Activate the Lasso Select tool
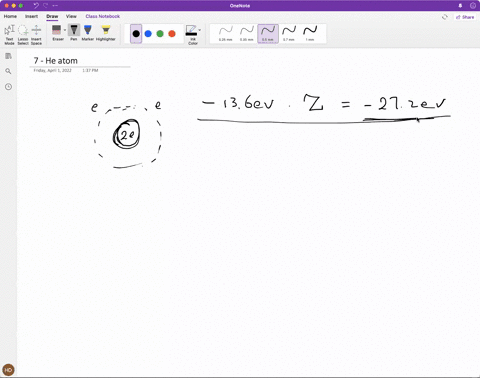The width and height of the screenshot is (480, 378). tap(23, 35)
